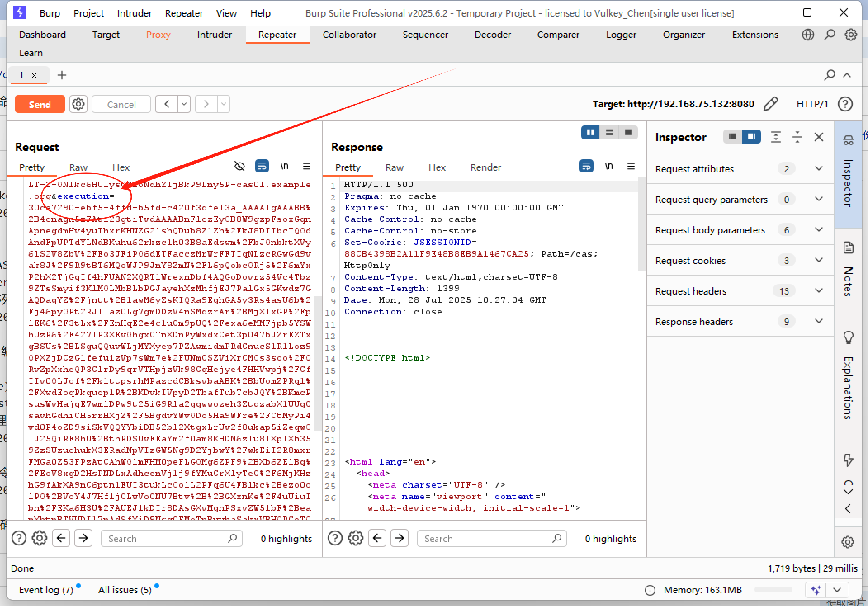The height and width of the screenshot is (606, 868).
Task: Toggle request hidden characters eye icon
Action: point(239,166)
